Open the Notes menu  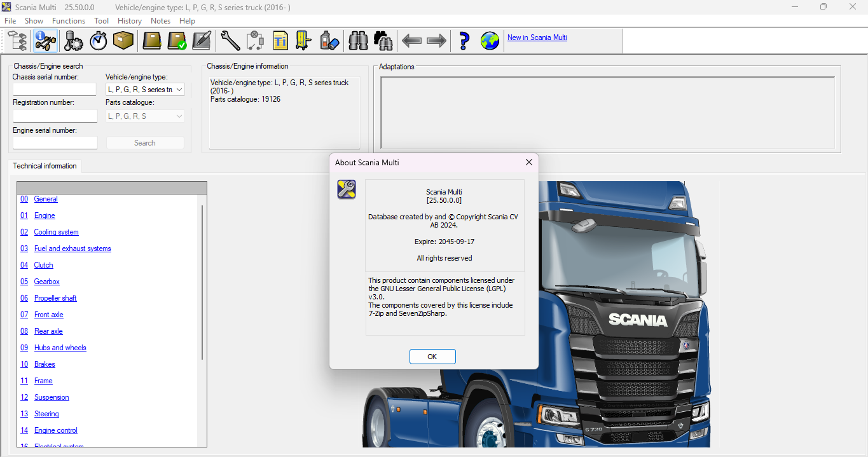coord(161,21)
